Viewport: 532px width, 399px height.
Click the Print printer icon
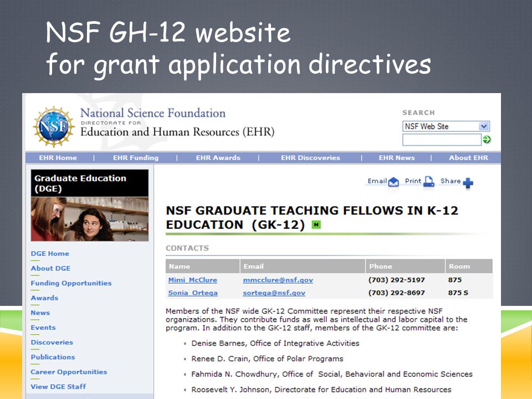tap(429, 182)
